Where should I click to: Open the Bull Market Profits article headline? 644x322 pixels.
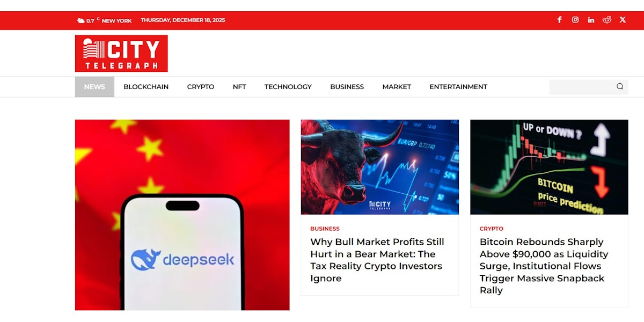point(377,260)
